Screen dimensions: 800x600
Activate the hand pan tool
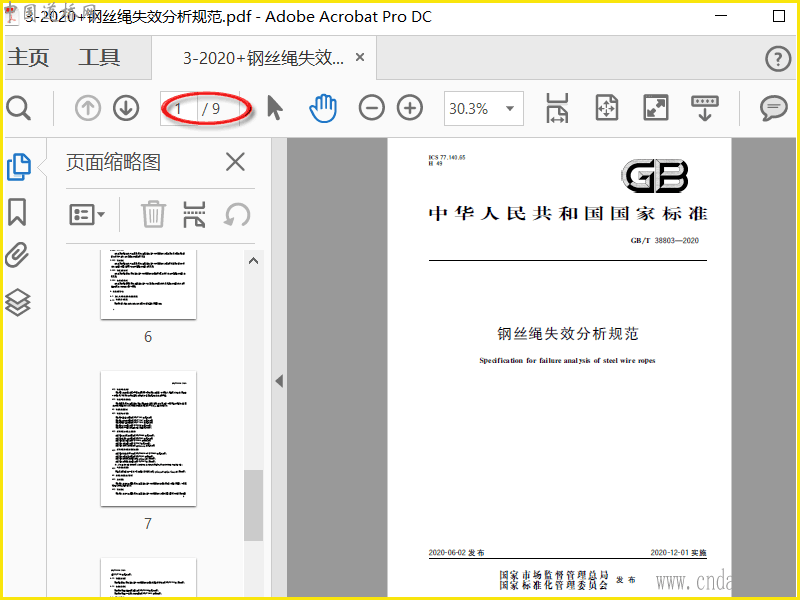(323, 108)
